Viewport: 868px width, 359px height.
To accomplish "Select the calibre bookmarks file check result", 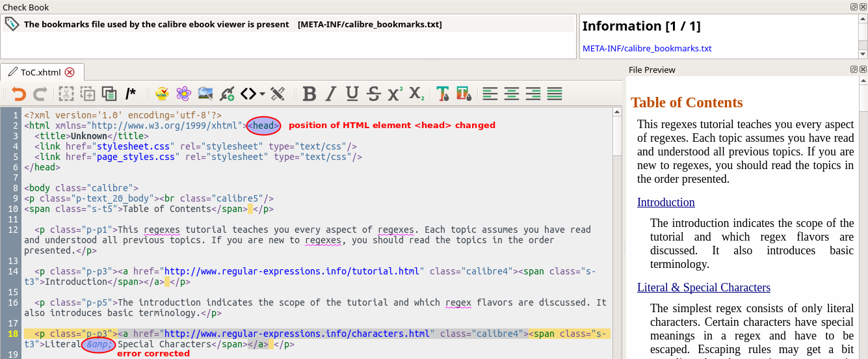I will point(288,25).
